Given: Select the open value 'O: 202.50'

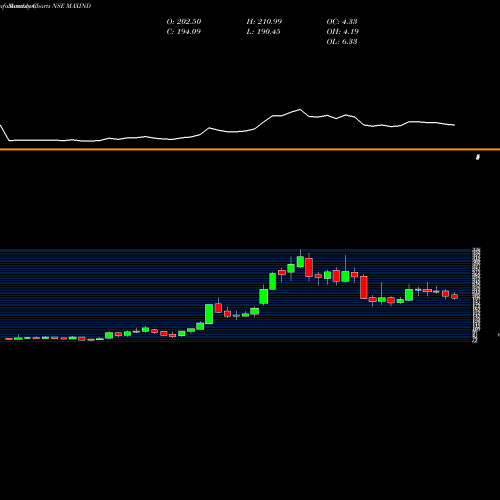Looking at the screenshot, I should 184,22.
